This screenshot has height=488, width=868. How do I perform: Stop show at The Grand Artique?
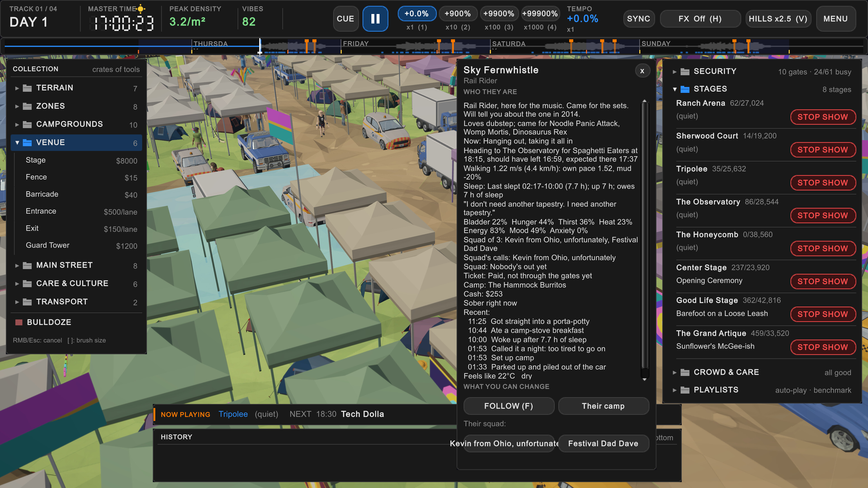(823, 347)
